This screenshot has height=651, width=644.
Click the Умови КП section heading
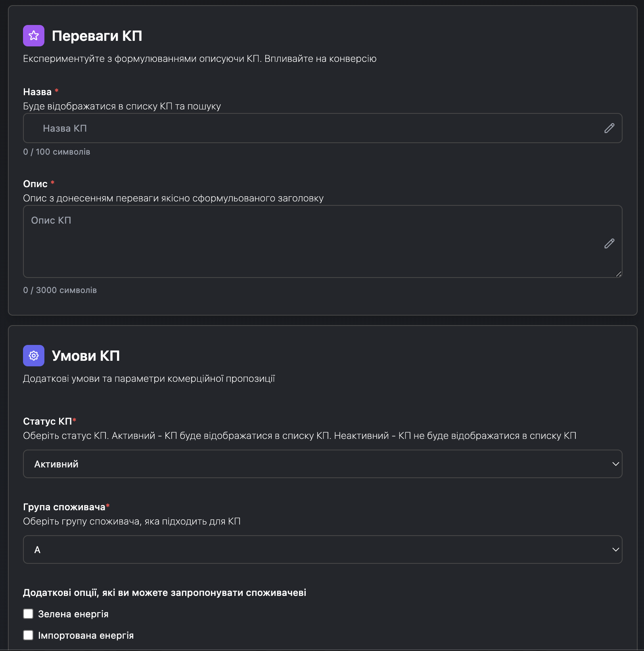[x=86, y=356]
